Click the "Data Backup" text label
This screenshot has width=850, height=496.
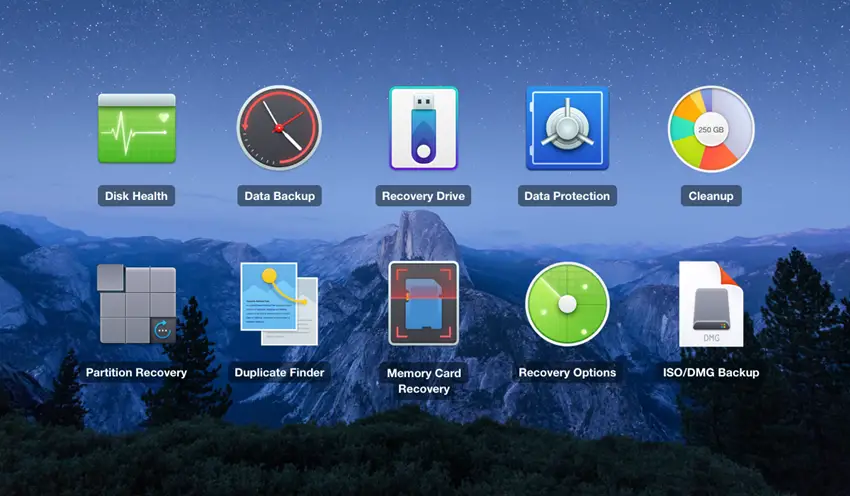(280, 196)
